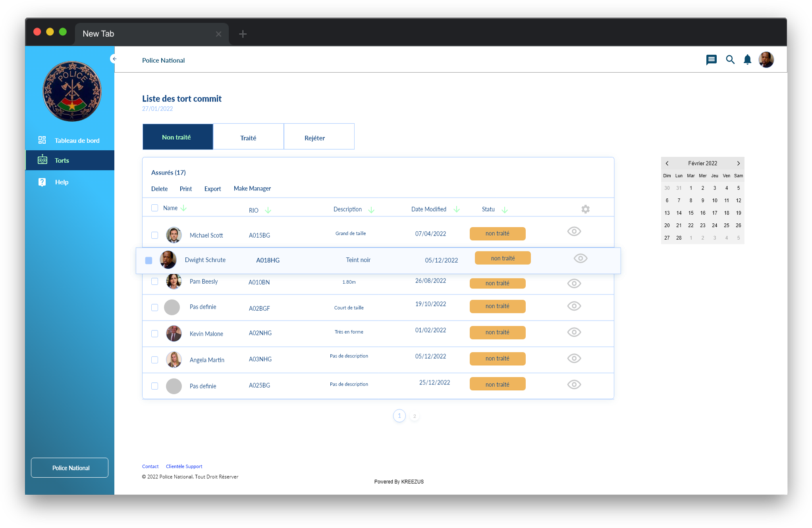Click the Export action
The width and height of the screenshot is (812, 528).
tap(212, 189)
